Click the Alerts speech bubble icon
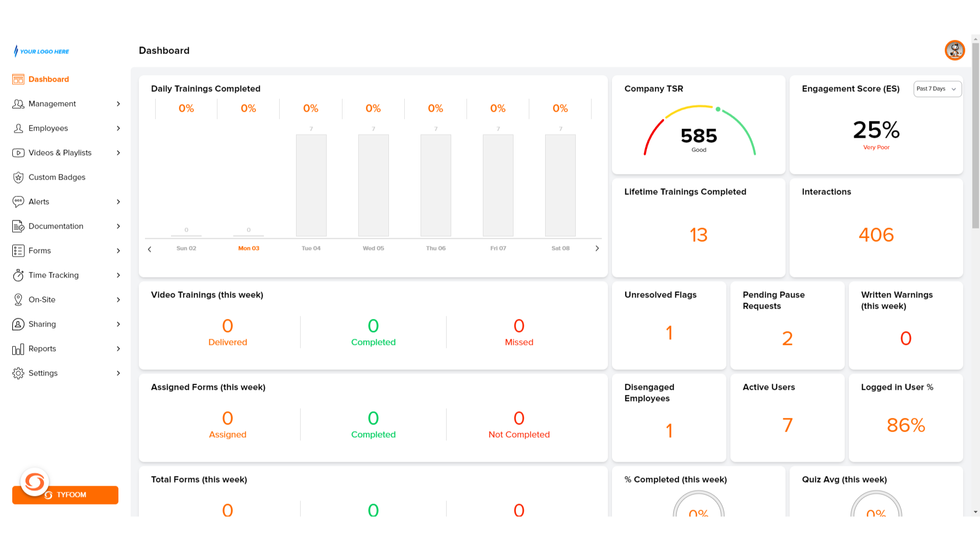Image resolution: width=980 pixels, height=551 pixels. point(18,202)
